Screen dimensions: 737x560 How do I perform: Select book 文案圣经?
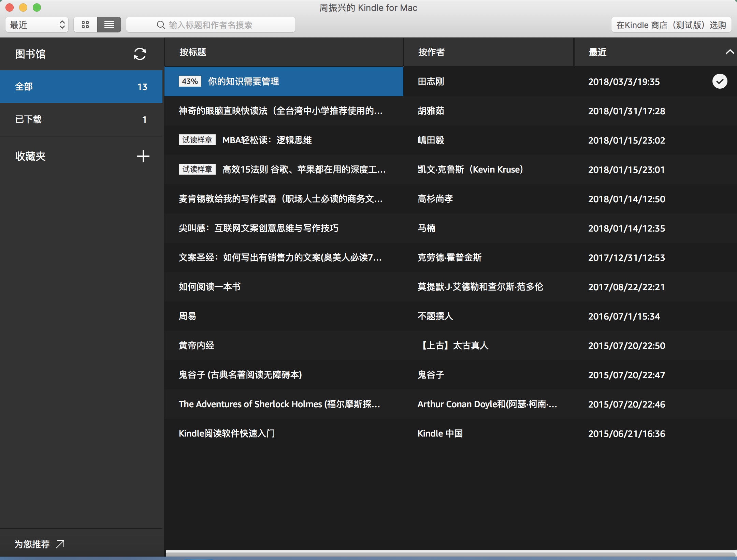click(x=280, y=257)
